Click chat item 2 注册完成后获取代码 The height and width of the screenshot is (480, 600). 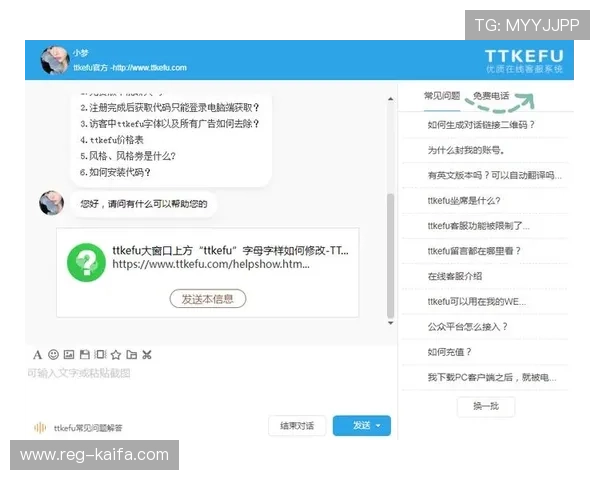pyautogui.click(x=170, y=108)
